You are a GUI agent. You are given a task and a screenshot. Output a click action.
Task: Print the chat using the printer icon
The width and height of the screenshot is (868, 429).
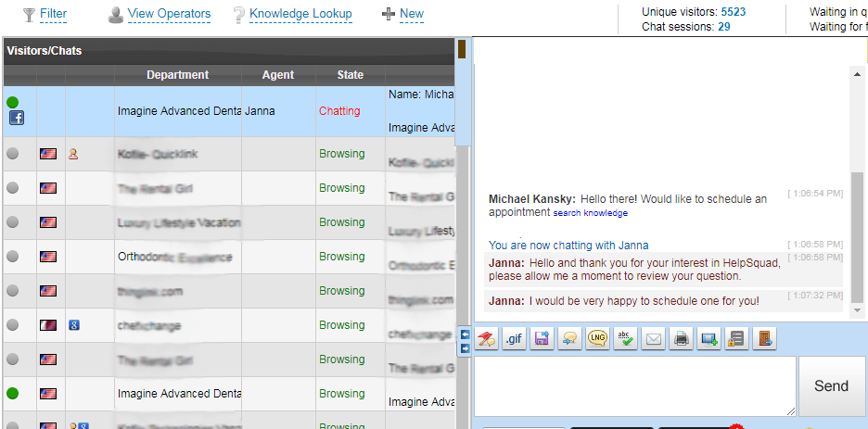coord(681,339)
